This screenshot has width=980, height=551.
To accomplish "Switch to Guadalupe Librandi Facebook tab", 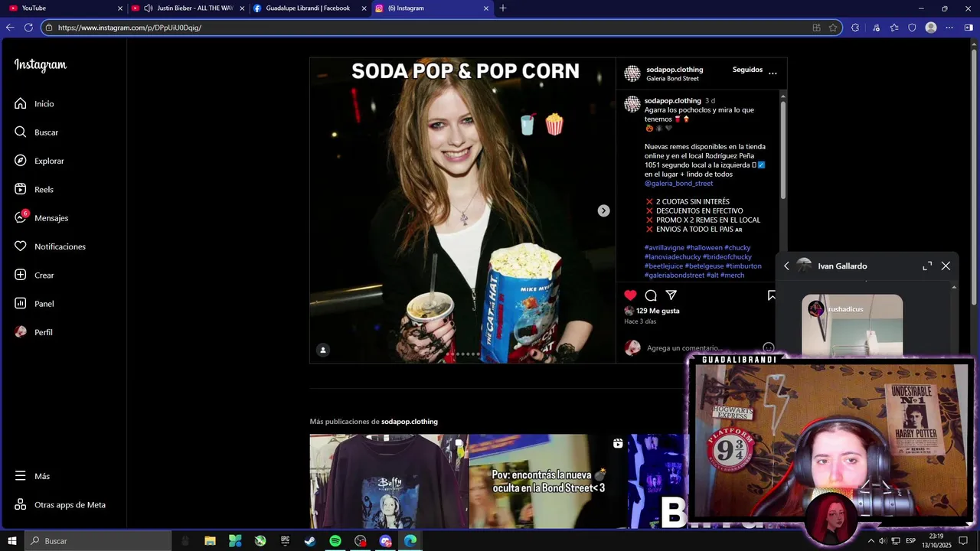I will coord(308,8).
